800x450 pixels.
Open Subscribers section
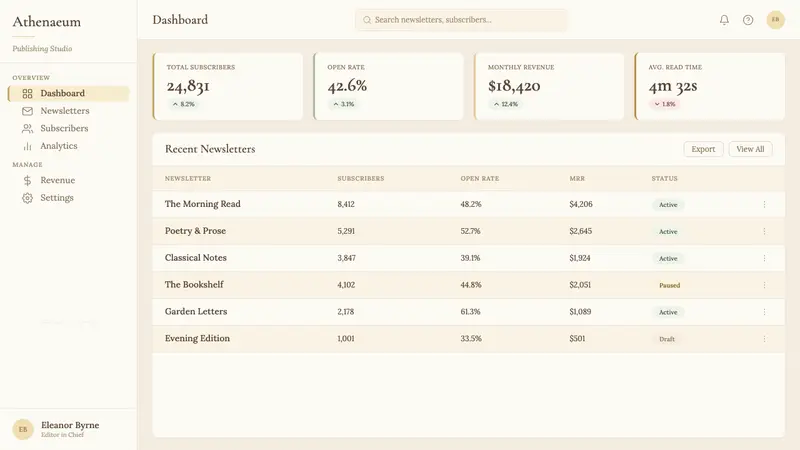pos(69,129)
